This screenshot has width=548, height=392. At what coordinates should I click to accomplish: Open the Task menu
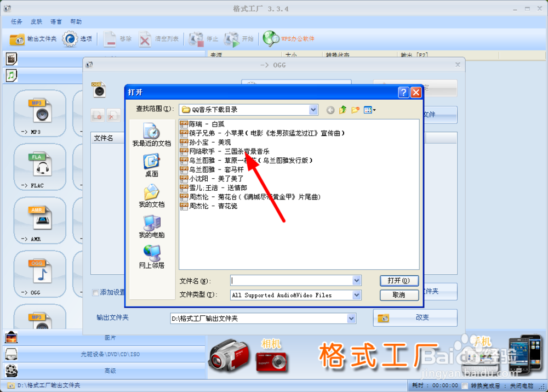[x=16, y=22]
